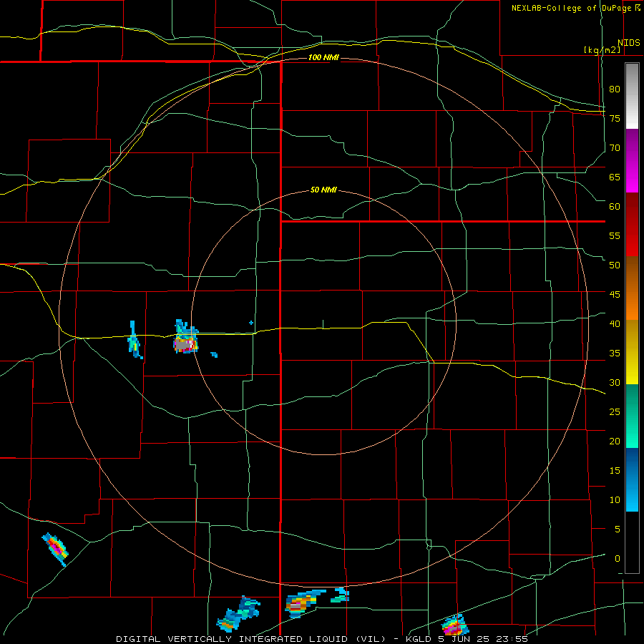Click the black bottom segment of the color scale
Screen dimensions: 644x644
click(x=632, y=542)
